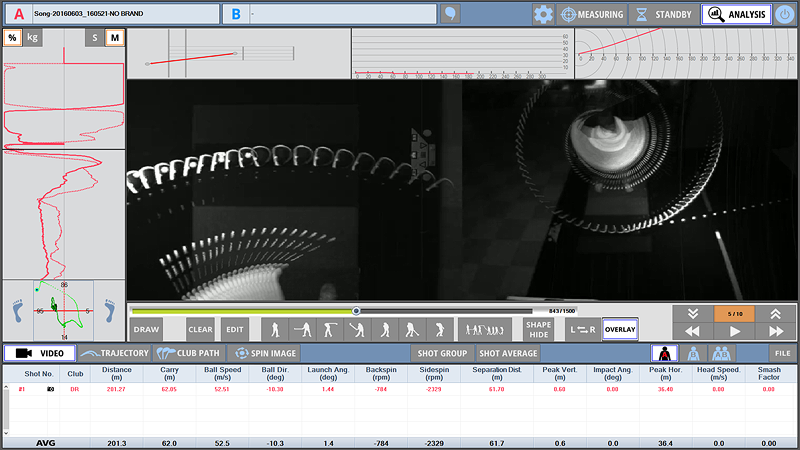Toggle the OVERLAY button
This screenshot has height=450, width=800.
[x=620, y=329]
